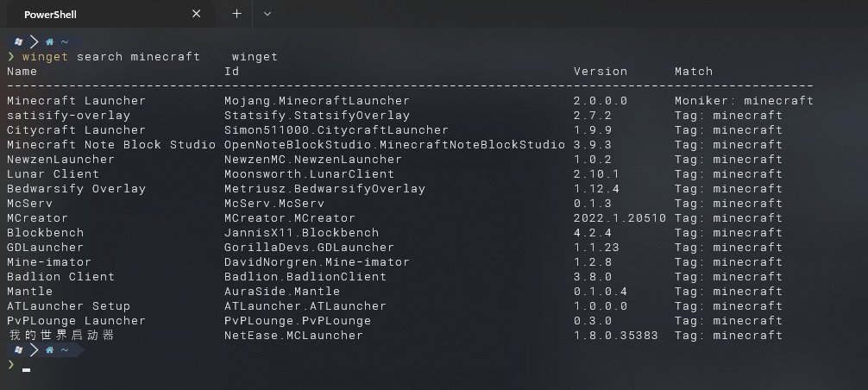
Task: Click version 2022.1.20510
Action: tap(620, 218)
